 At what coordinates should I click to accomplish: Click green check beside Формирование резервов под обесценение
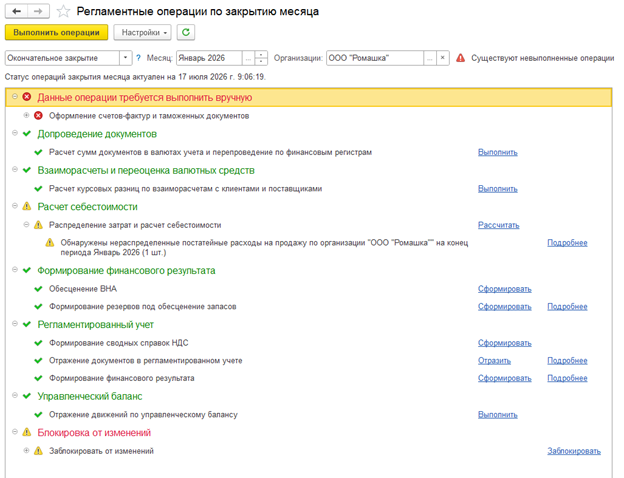point(38,306)
